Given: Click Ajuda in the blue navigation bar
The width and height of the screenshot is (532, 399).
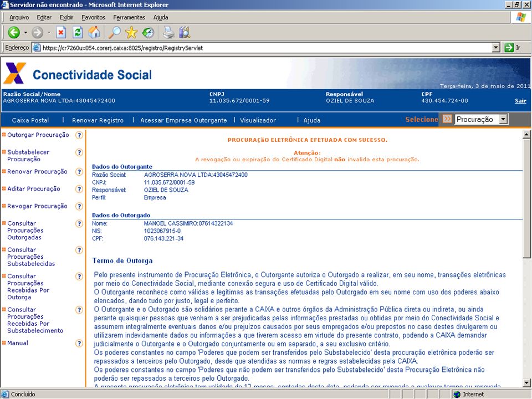Looking at the screenshot, I should pyautogui.click(x=312, y=120).
